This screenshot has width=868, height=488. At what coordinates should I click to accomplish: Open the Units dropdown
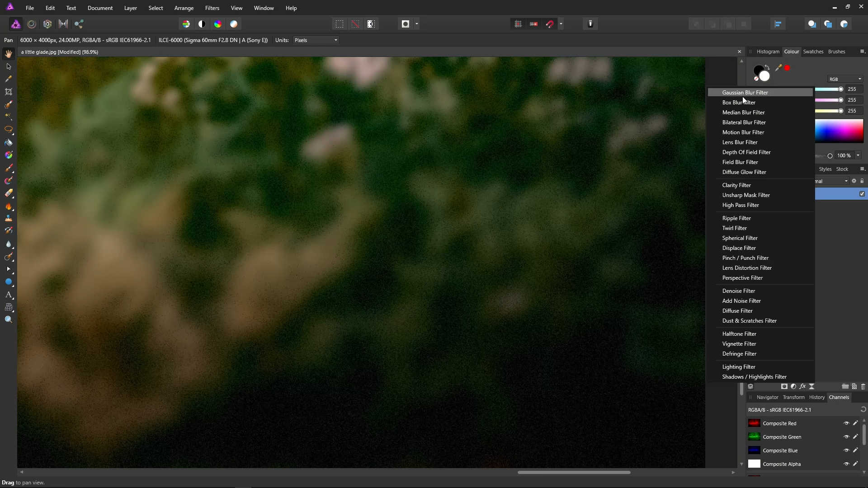(316, 40)
